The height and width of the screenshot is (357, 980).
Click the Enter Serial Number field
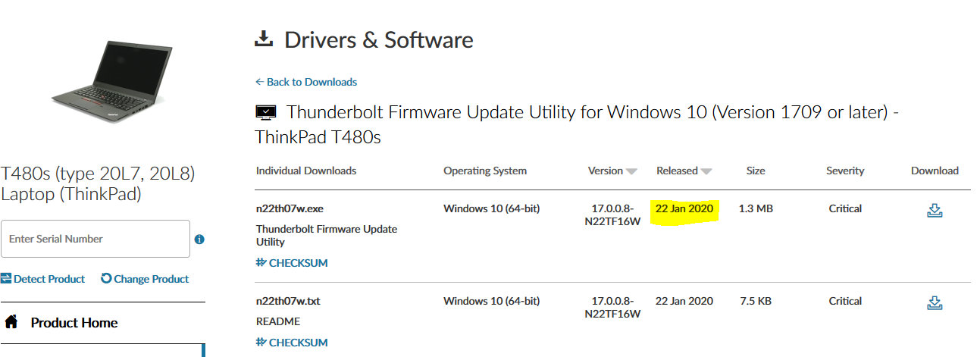pyautogui.click(x=95, y=239)
